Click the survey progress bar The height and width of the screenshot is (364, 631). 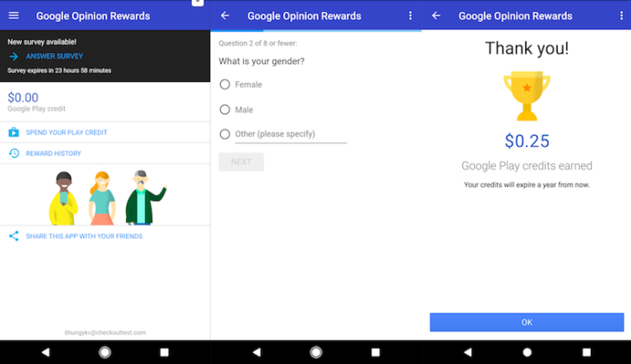click(x=315, y=30)
